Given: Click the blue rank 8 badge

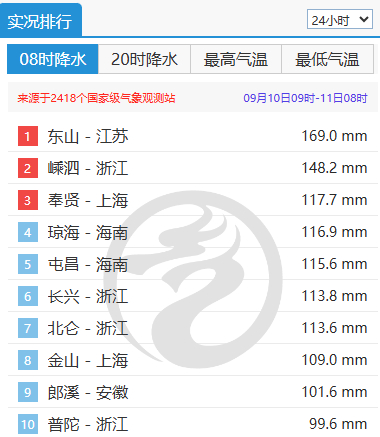Looking at the screenshot, I should click(28, 360).
